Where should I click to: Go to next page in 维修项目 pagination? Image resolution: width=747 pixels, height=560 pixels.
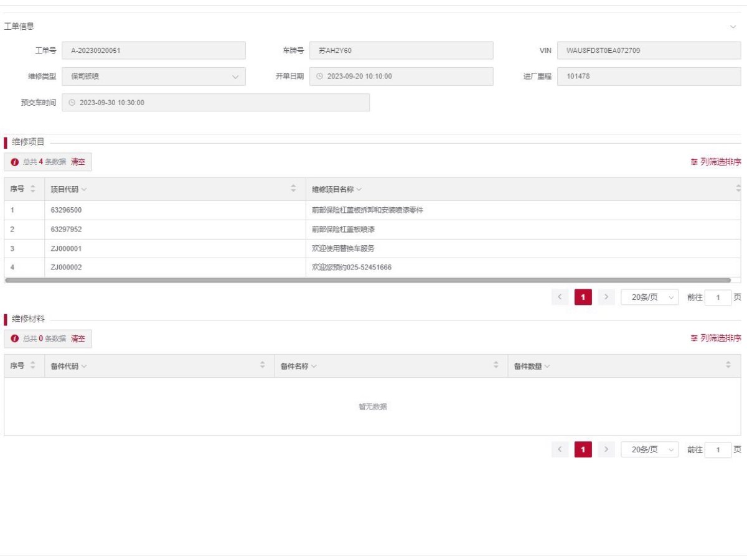pos(606,297)
